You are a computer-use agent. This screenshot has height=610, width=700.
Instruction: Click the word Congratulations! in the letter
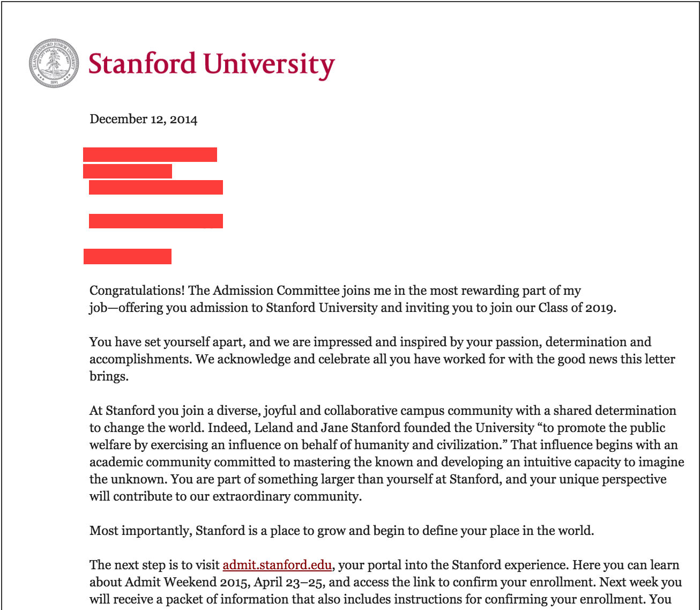(x=137, y=291)
